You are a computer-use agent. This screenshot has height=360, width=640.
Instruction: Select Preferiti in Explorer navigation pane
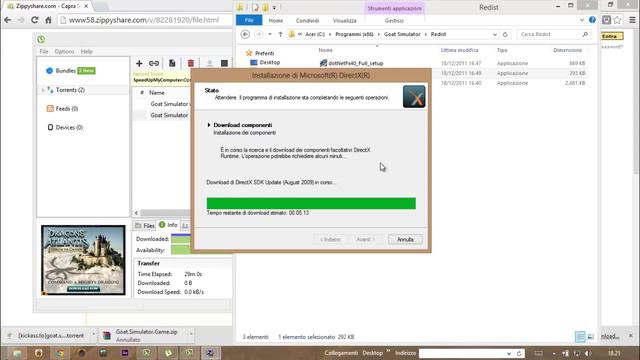tap(260, 53)
